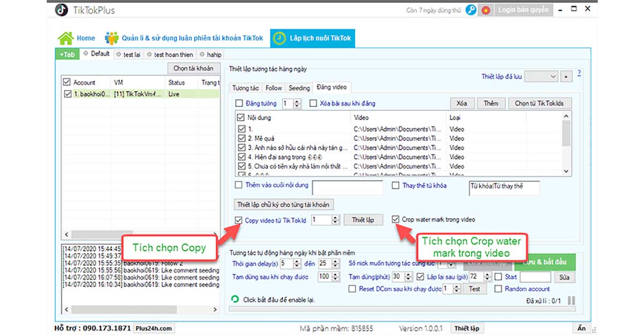
Task: Open the '?' help link
Action: (580, 73)
